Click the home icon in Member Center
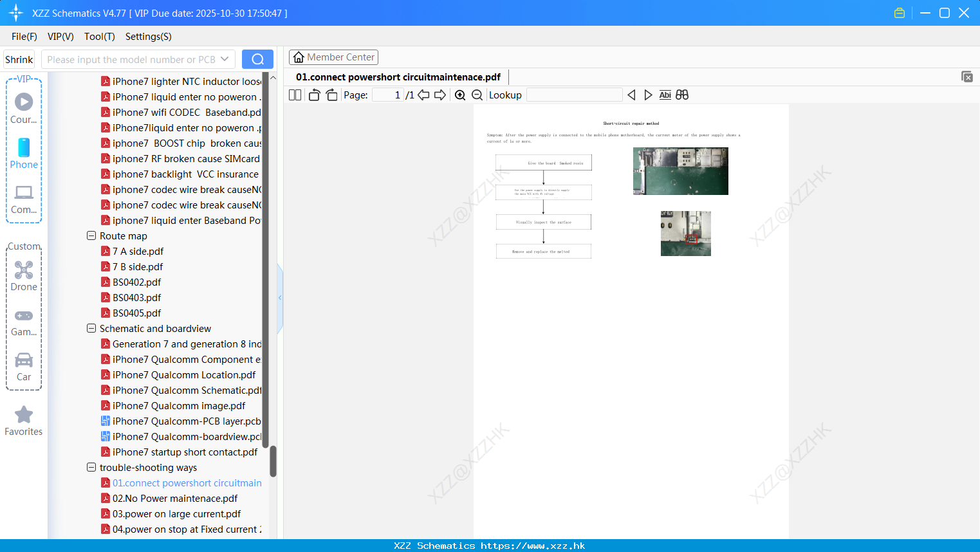 pos(299,57)
